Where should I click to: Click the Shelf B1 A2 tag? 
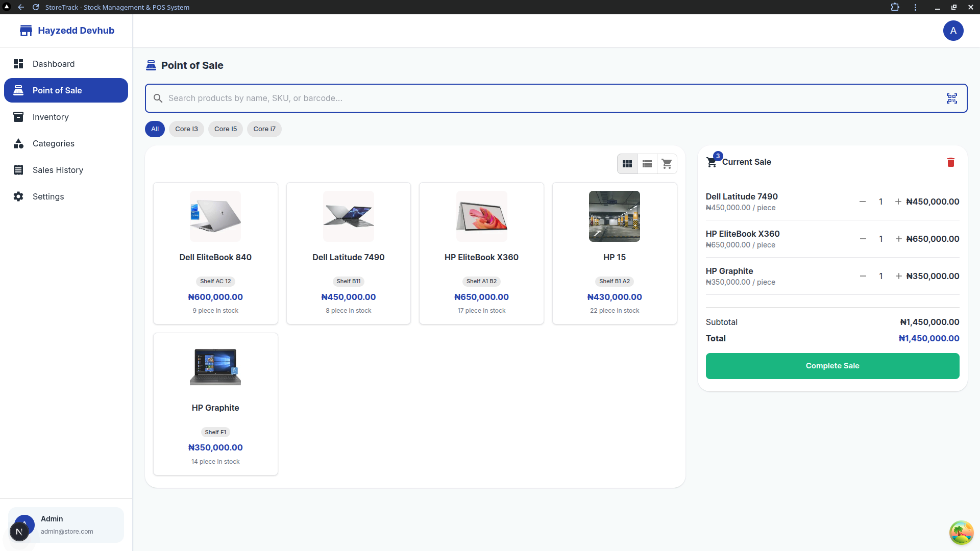(x=615, y=281)
